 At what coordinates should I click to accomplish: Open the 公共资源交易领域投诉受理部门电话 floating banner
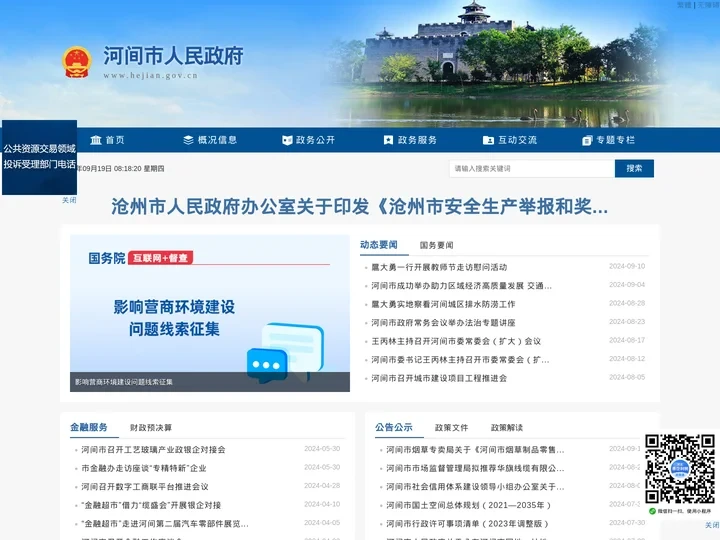[x=39, y=157]
